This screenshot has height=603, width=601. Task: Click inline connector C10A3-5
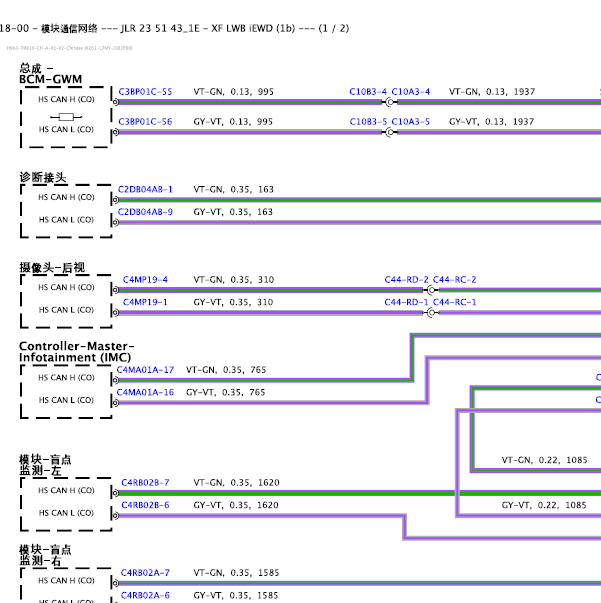tap(410, 122)
